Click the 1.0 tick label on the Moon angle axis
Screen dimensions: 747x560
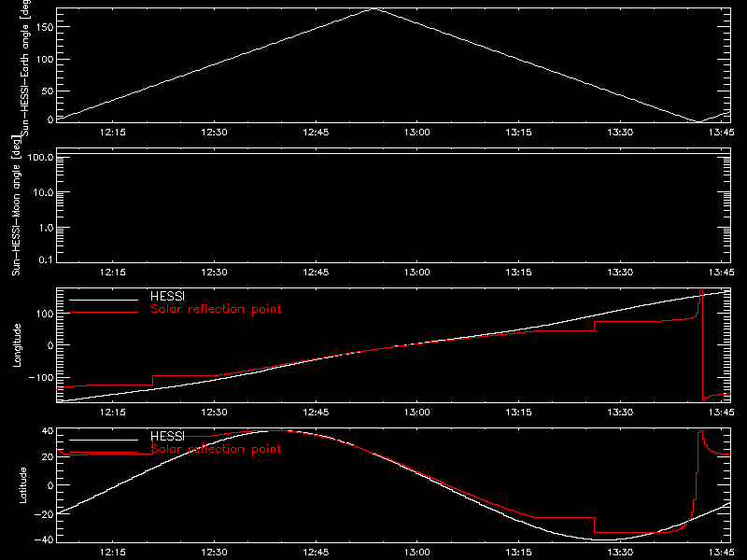(46, 228)
